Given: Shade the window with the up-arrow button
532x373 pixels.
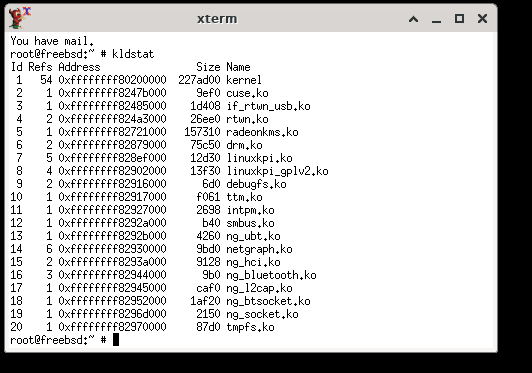Looking at the screenshot, I should [413, 19].
